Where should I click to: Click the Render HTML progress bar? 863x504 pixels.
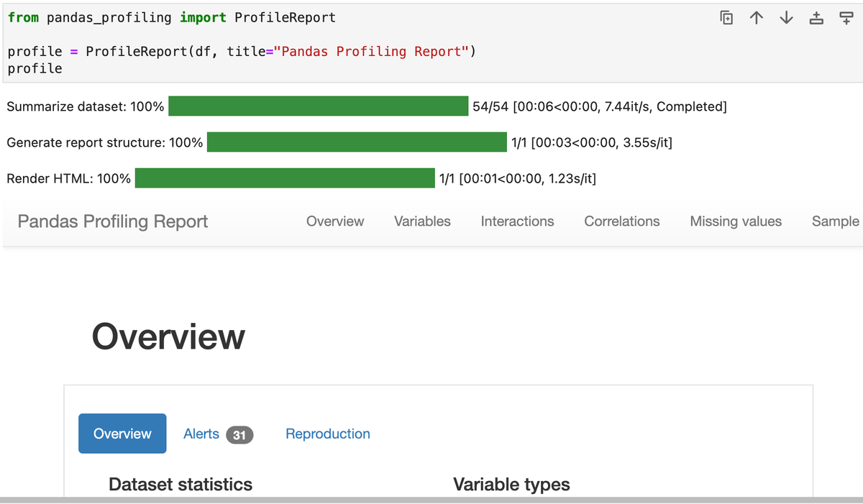[285, 178]
